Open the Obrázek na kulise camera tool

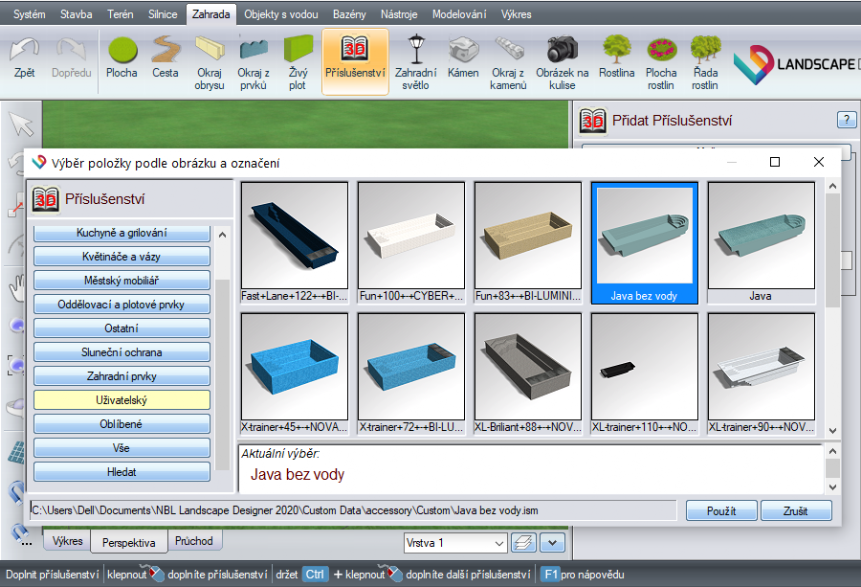pos(562,63)
